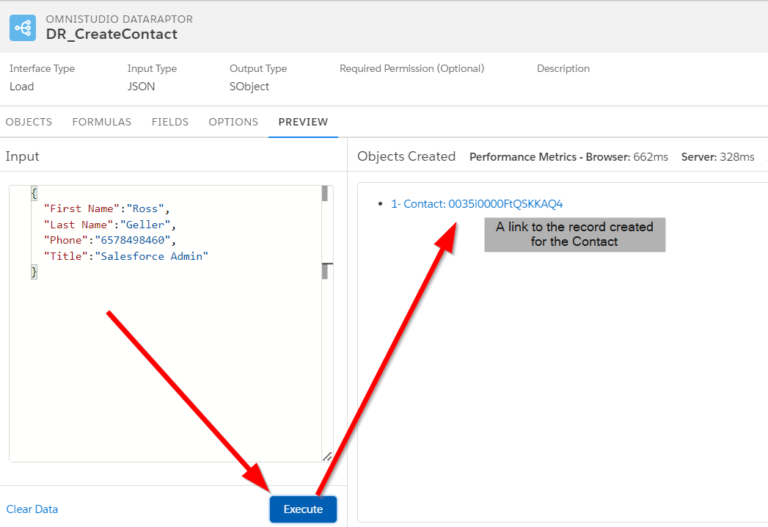Click the "Input Type" label
Image resolution: width=768 pixels, height=527 pixels.
(x=152, y=69)
